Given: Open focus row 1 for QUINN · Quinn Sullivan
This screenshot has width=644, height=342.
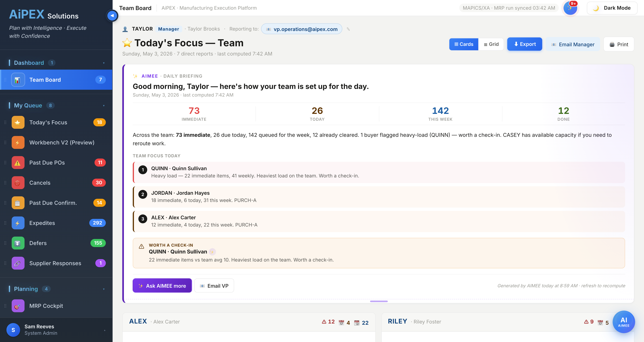Looking at the screenshot, I should point(379,172).
